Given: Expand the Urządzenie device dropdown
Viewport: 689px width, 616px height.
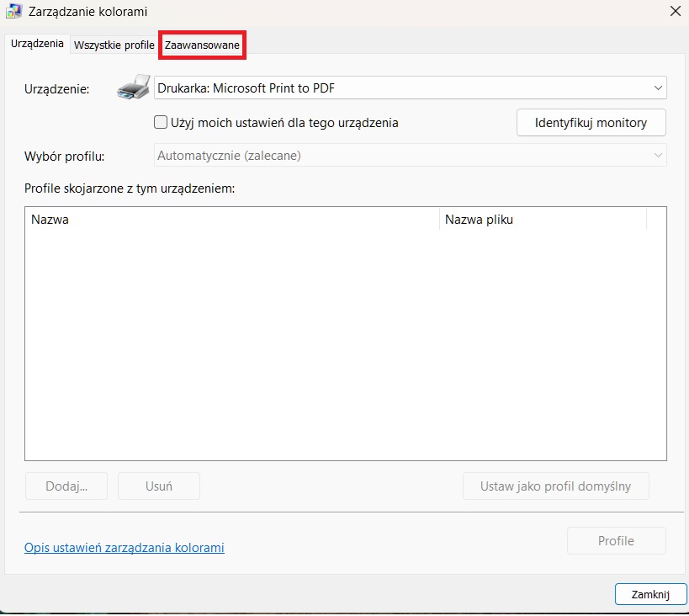Looking at the screenshot, I should pos(411,88).
